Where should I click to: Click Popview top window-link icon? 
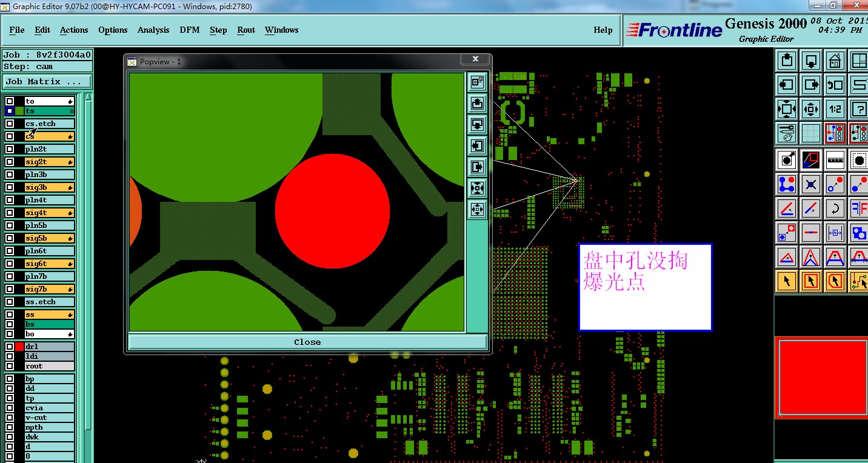477,81
